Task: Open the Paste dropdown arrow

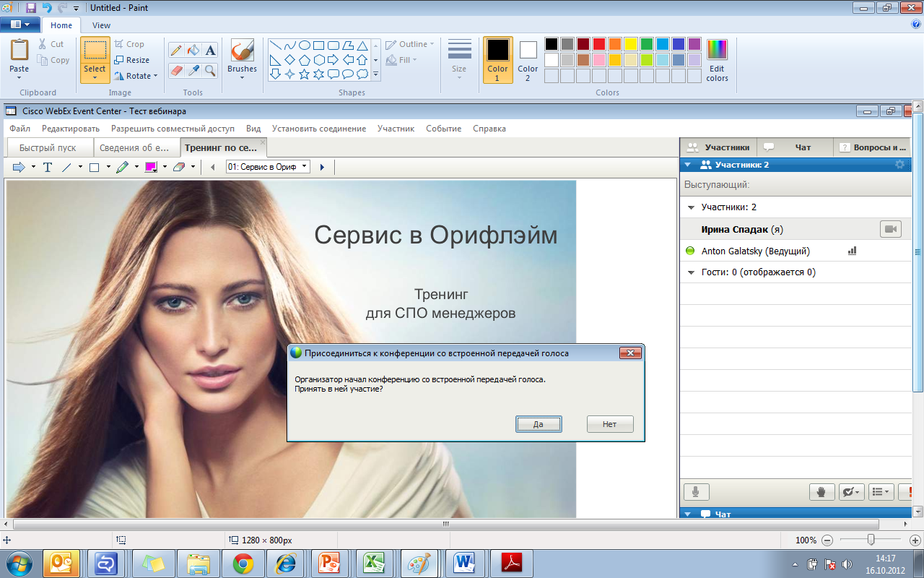Action: click(19, 77)
